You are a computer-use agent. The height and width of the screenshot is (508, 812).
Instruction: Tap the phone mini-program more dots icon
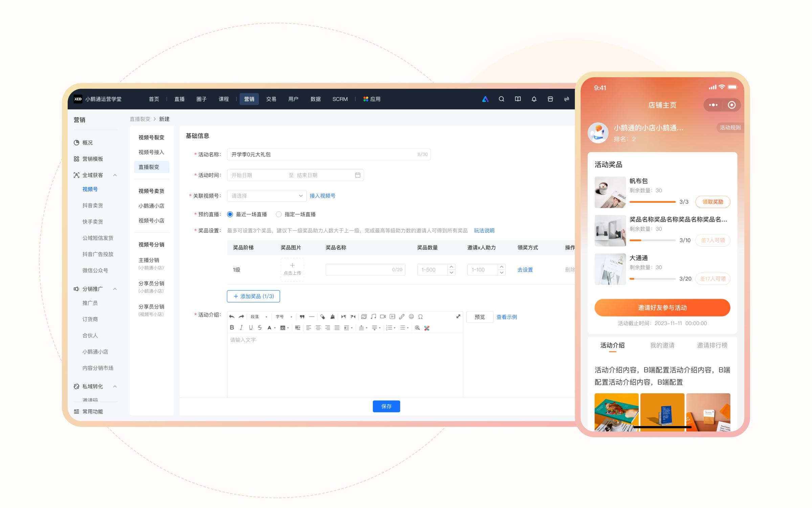713,105
